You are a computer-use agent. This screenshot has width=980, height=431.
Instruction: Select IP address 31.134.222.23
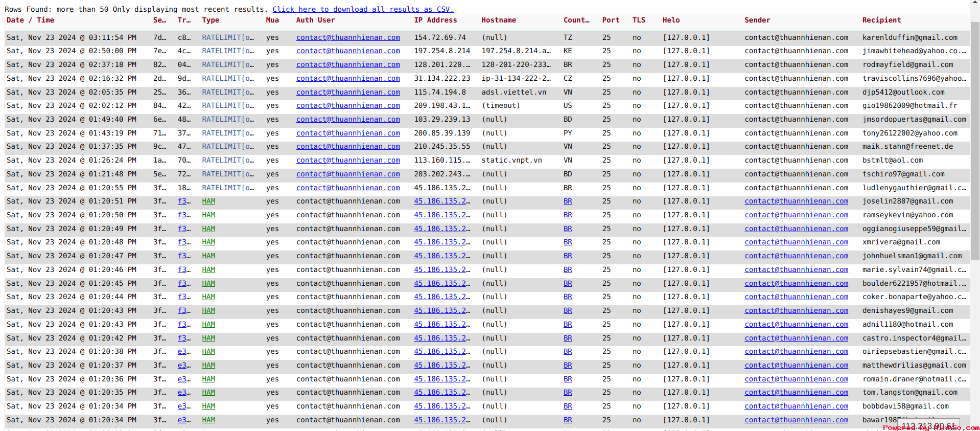pos(442,79)
